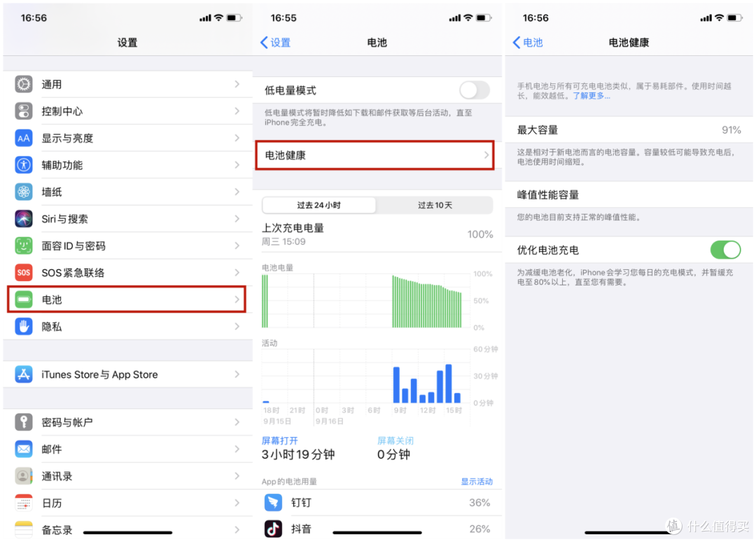This screenshot has height=542, width=756.
Task: Open Siri与搜索 row chevron
Action: point(237,219)
